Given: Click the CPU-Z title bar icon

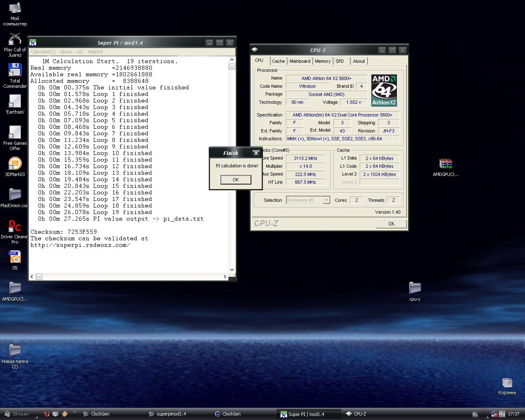Looking at the screenshot, I should point(255,50).
